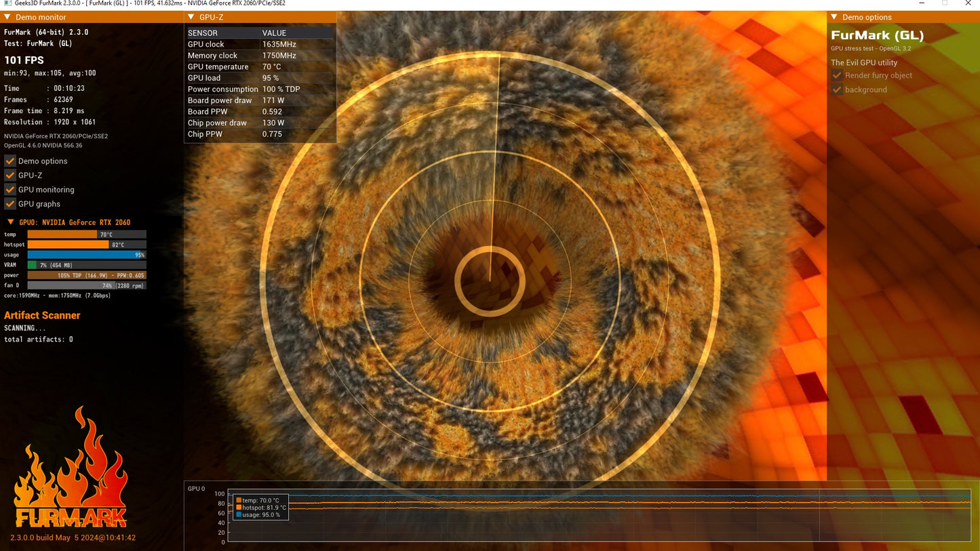Click the Artifact Scanner heading
The image size is (980, 551).
(42, 315)
